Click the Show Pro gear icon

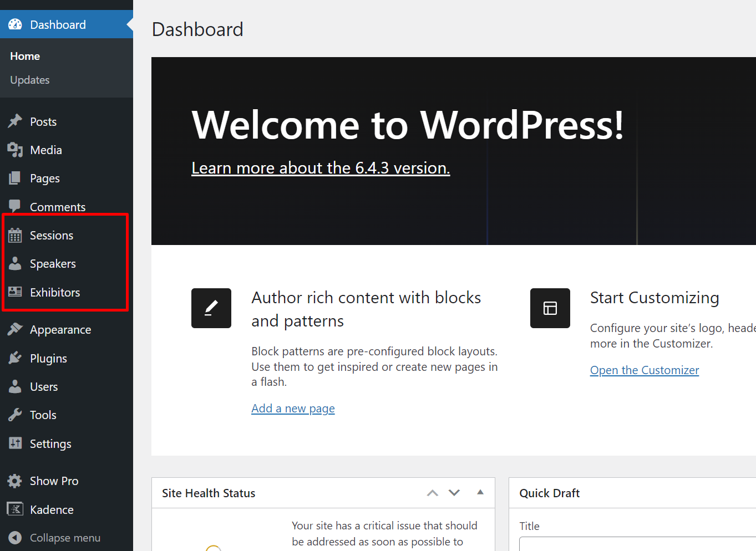[x=15, y=481]
